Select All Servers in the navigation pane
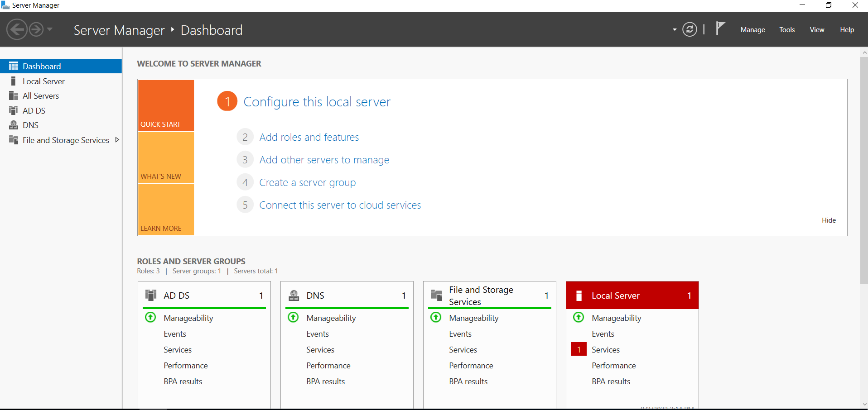 click(61, 95)
